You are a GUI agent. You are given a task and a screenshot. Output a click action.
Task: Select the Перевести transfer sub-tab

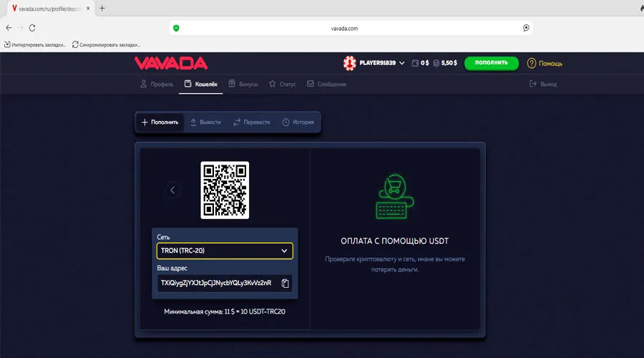252,122
